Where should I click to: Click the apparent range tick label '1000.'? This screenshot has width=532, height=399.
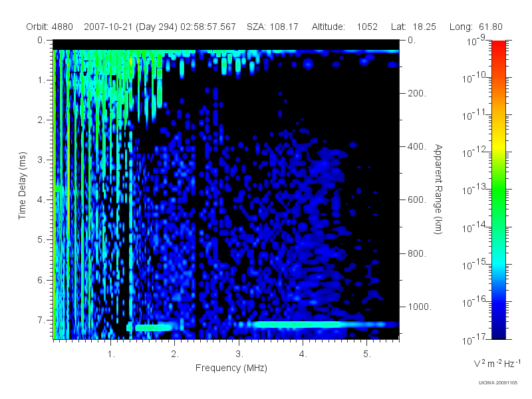tap(420, 307)
